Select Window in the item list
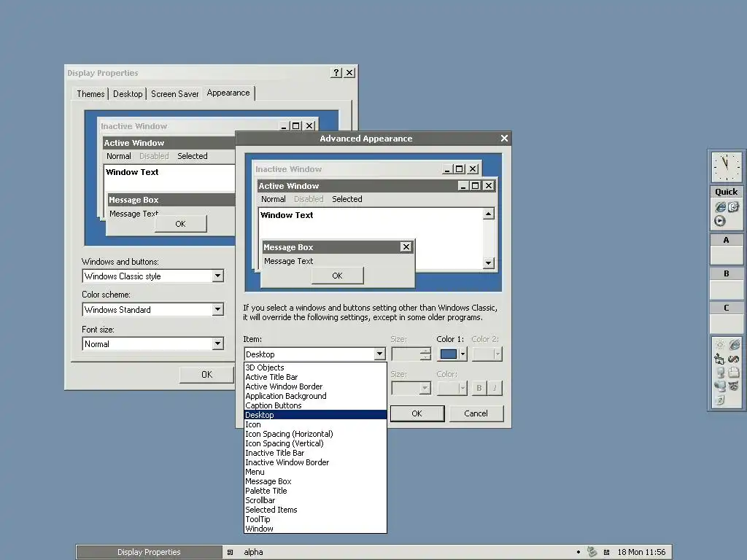The image size is (747, 560). (x=315, y=529)
